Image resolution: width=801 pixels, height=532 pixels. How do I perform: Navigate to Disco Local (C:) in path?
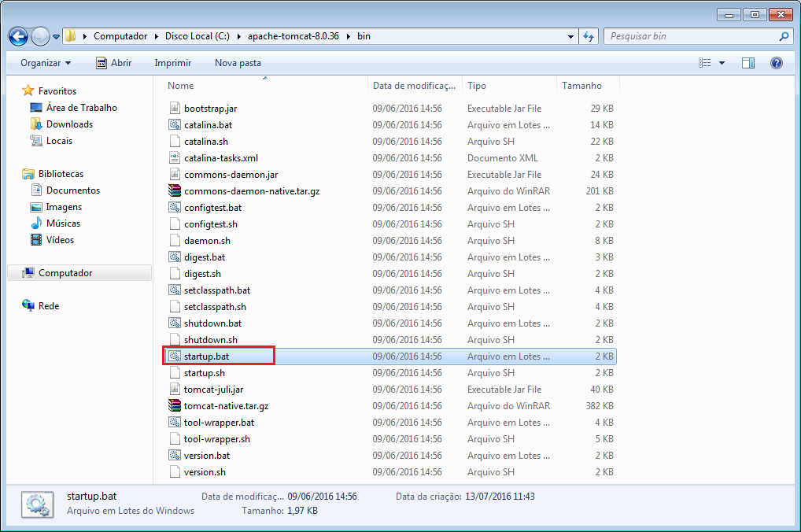(x=197, y=36)
